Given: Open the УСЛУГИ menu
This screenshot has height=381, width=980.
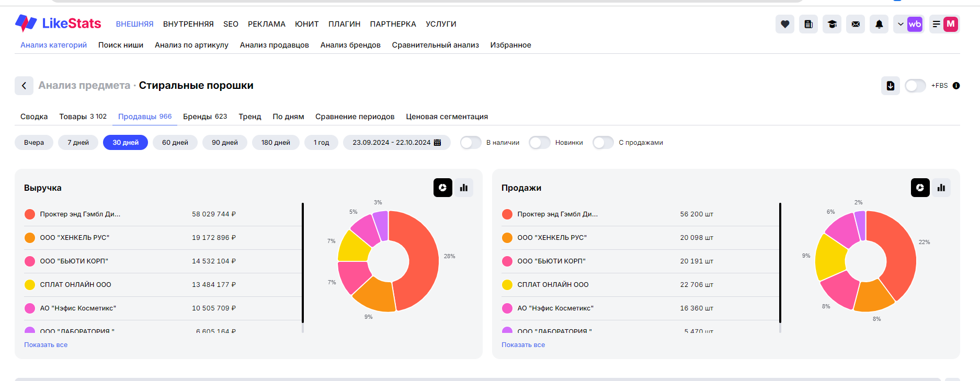Looking at the screenshot, I should click(x=441, y=24).
